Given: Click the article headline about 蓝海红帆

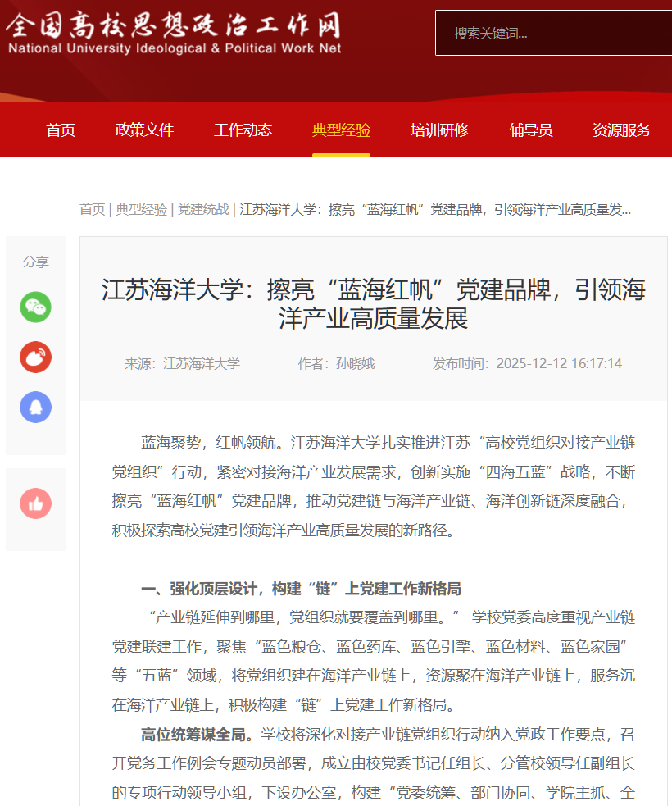Looking at the screenshot, I should [x=373, y=303].
